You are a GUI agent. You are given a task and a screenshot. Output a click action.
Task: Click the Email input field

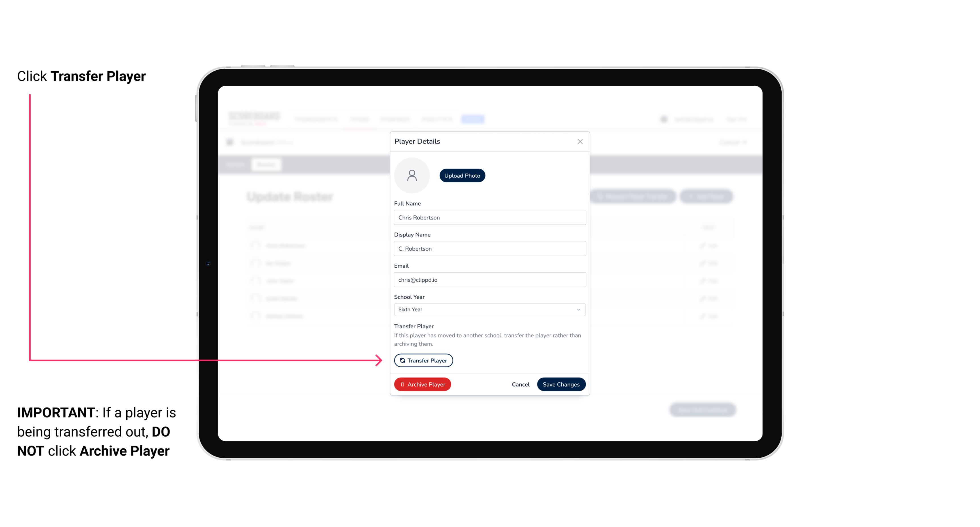click(x=488, y=279)
